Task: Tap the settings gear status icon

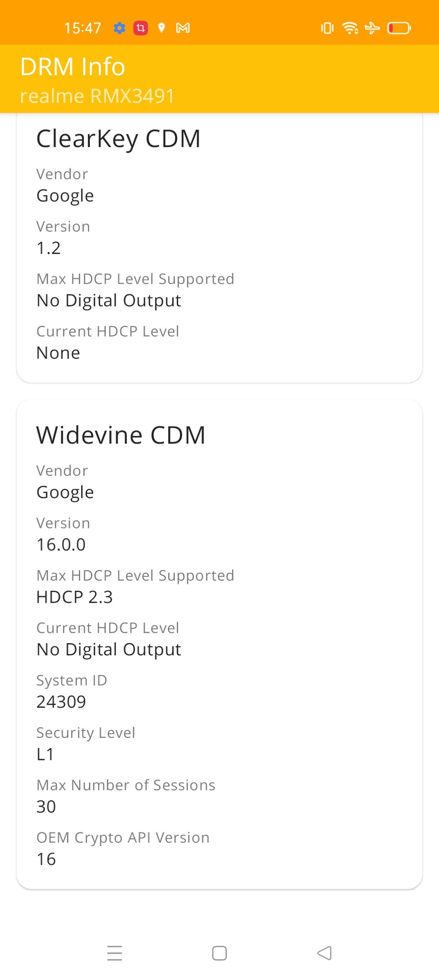Action: (x=119, y=28)
